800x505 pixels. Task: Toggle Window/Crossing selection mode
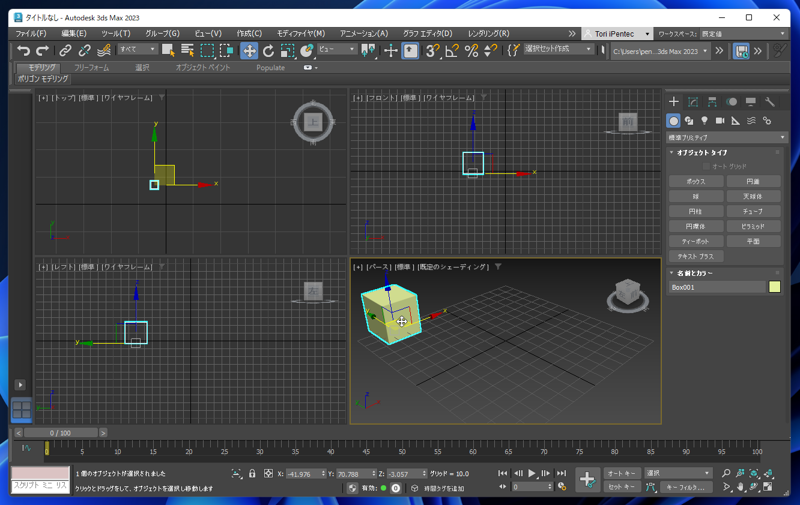point(227,50)
